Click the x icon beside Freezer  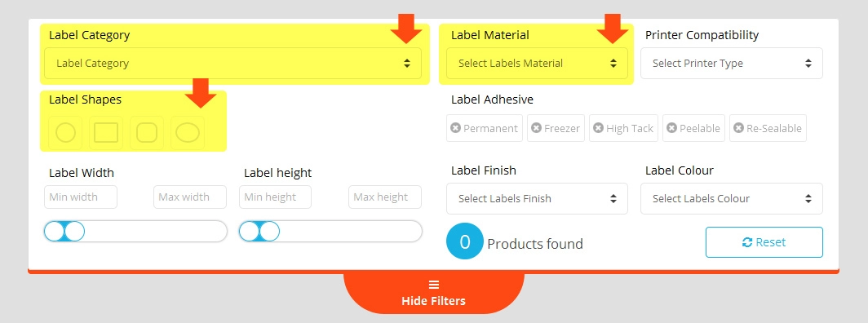[x=536, y=128]
